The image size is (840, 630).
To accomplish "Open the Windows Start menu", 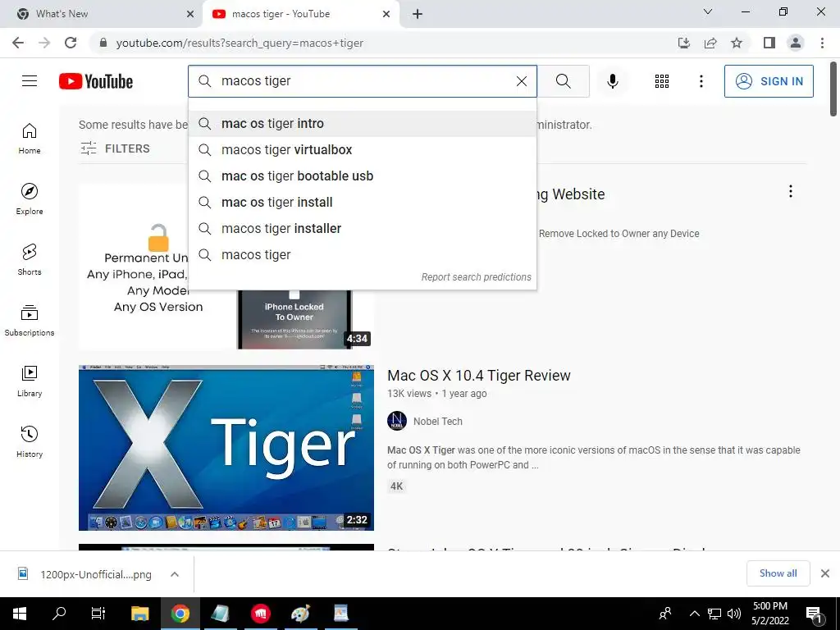I will (x=20, y=614).
